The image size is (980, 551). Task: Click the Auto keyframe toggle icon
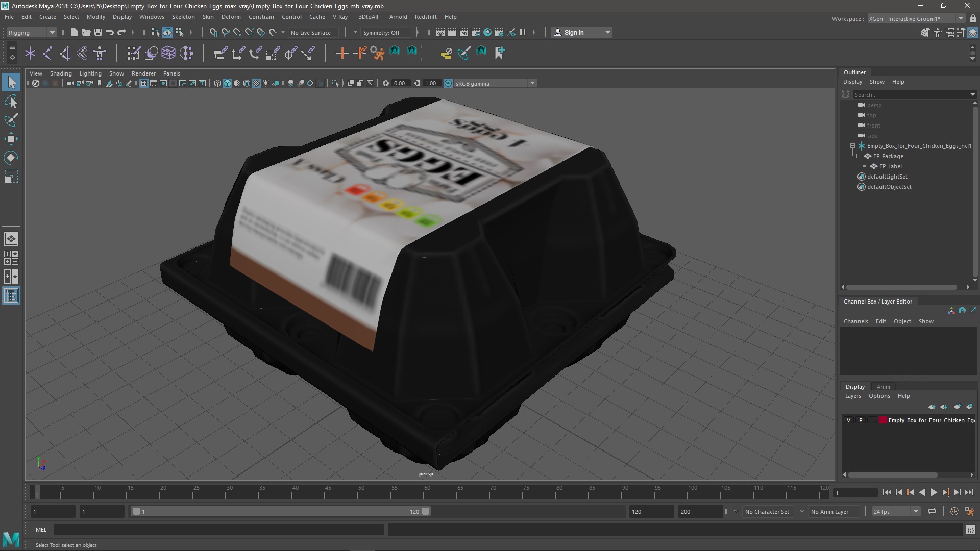point(954,511)
